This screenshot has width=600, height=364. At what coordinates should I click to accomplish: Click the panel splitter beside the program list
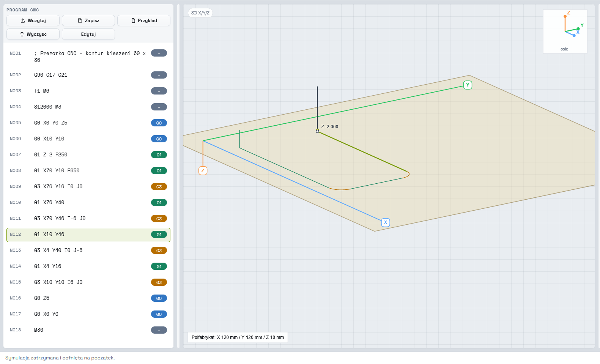[178, 176]
